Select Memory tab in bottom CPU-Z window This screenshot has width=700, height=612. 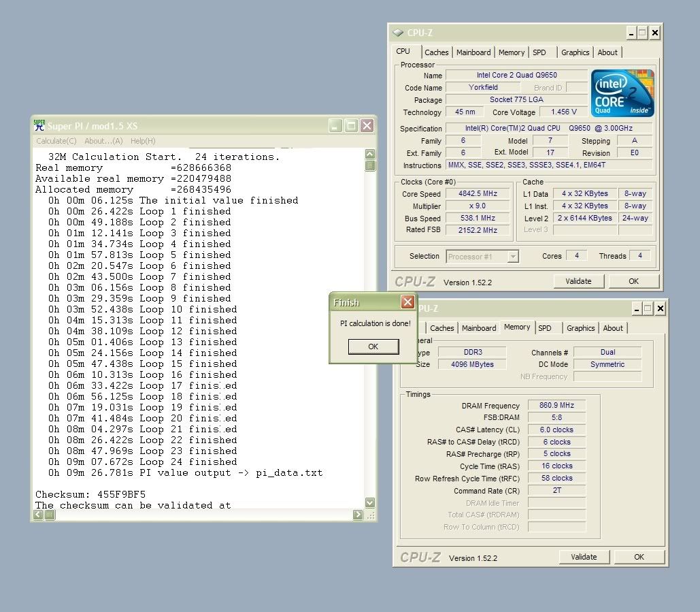click(517, 327)
